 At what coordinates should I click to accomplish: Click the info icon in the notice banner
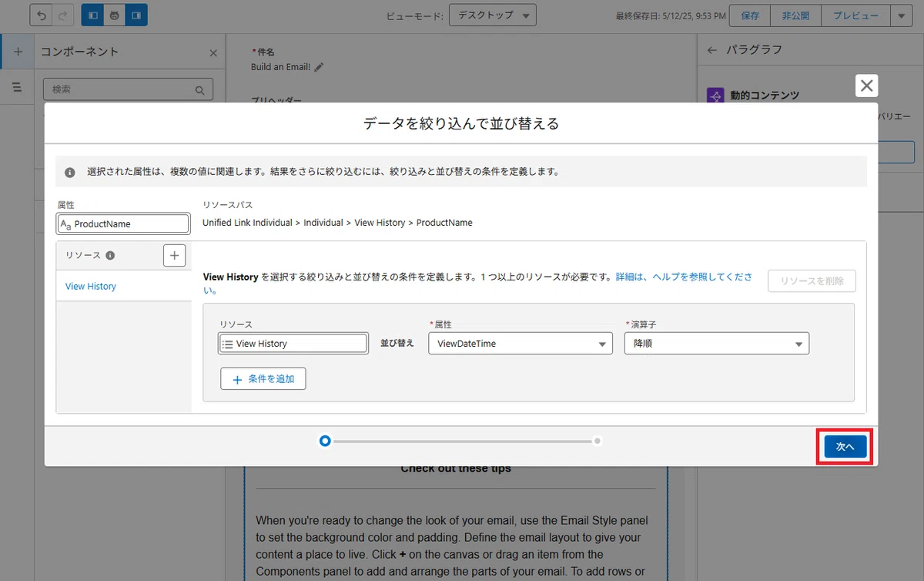coord(70,173)
